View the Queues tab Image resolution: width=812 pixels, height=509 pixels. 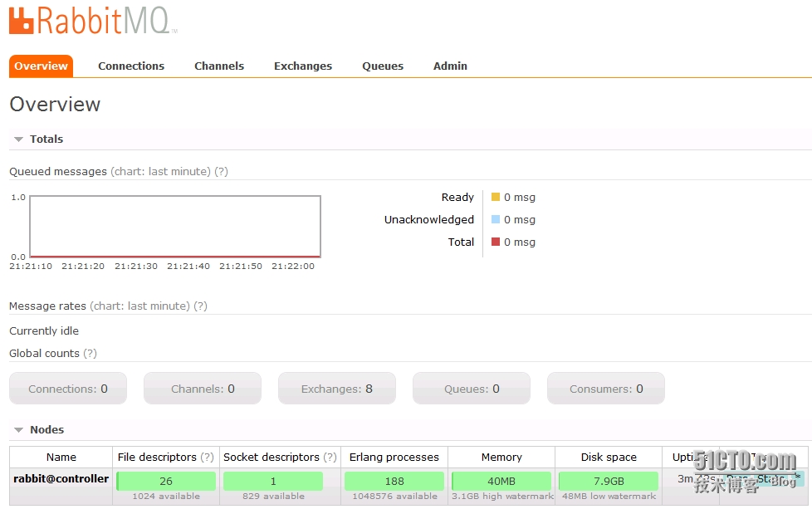point(383,66)
